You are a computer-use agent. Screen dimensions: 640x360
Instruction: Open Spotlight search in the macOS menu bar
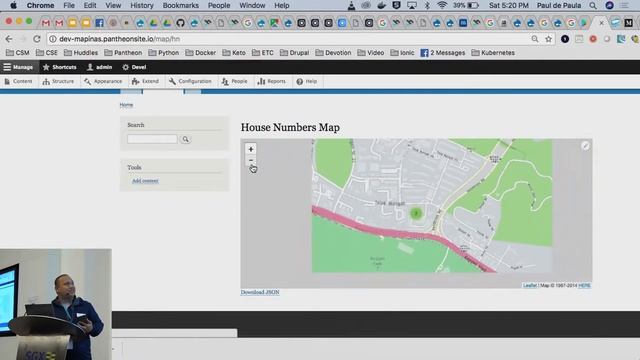pos(593,6)
